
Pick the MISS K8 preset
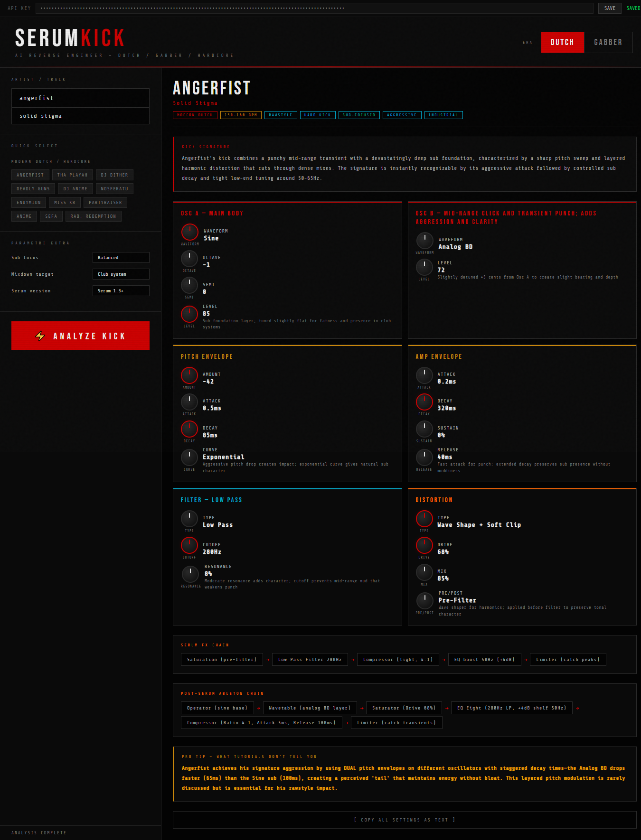(x=65, y=203)
